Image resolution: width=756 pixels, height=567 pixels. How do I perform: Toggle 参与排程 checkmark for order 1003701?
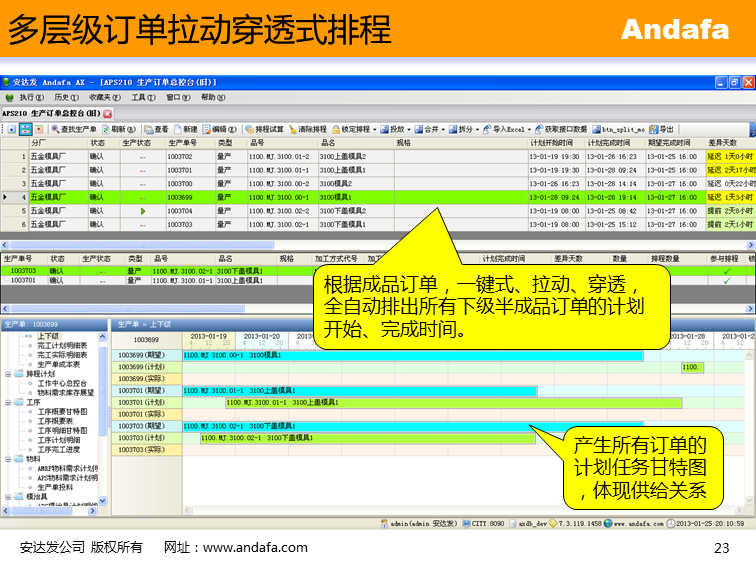click(x=727, y=281)
